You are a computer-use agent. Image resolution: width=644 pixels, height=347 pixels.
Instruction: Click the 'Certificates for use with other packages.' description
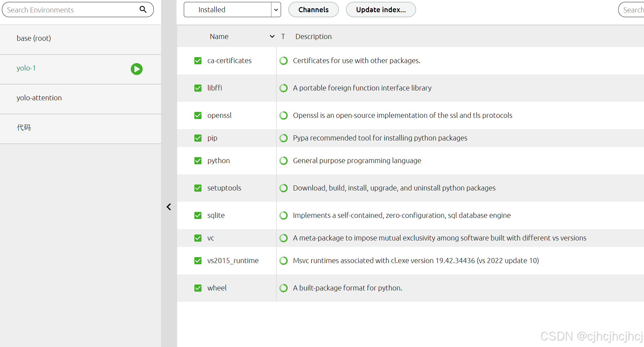[x=357, y=61]
